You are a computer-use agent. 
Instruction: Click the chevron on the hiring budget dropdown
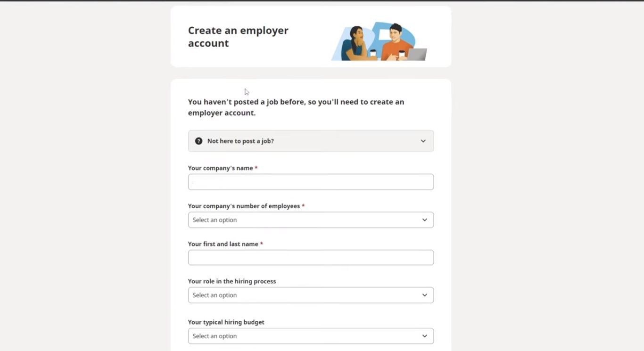coord(423,336)
